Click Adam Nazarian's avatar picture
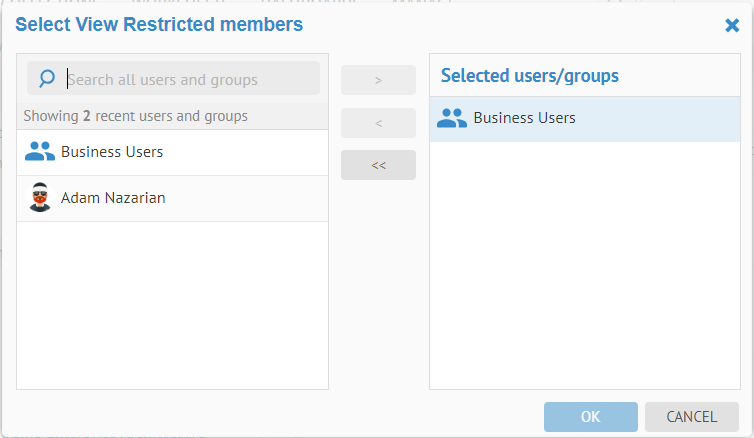Screen dimensions: 754x438 click(39, 198)
